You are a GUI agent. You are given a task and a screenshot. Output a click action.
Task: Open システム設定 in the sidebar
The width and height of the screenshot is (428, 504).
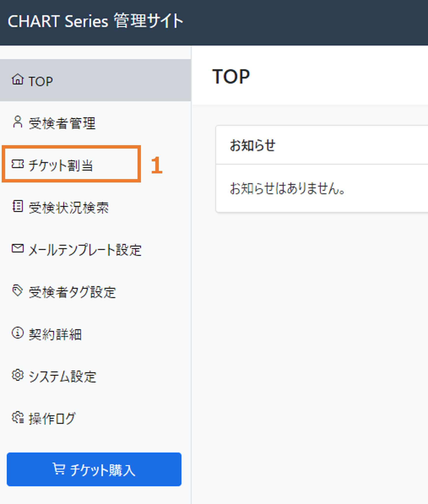point(95,376)
